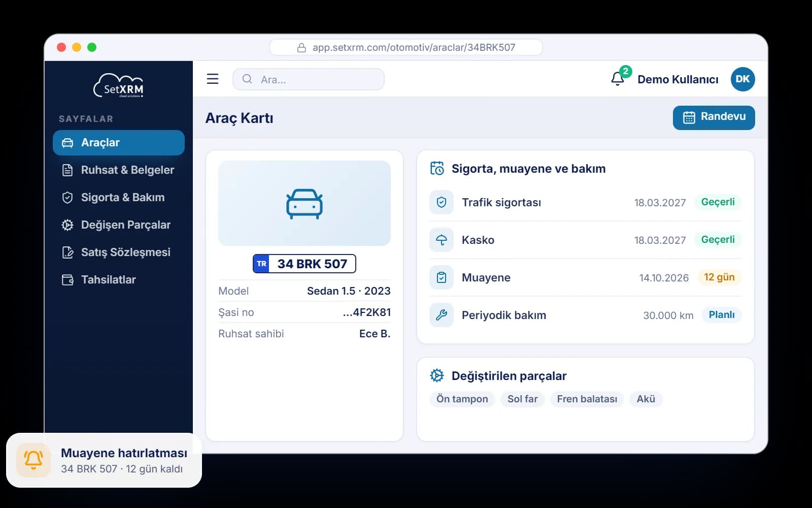Open the hamburger menu icon
Screen dimensions: 812x508
pos(213,79)
